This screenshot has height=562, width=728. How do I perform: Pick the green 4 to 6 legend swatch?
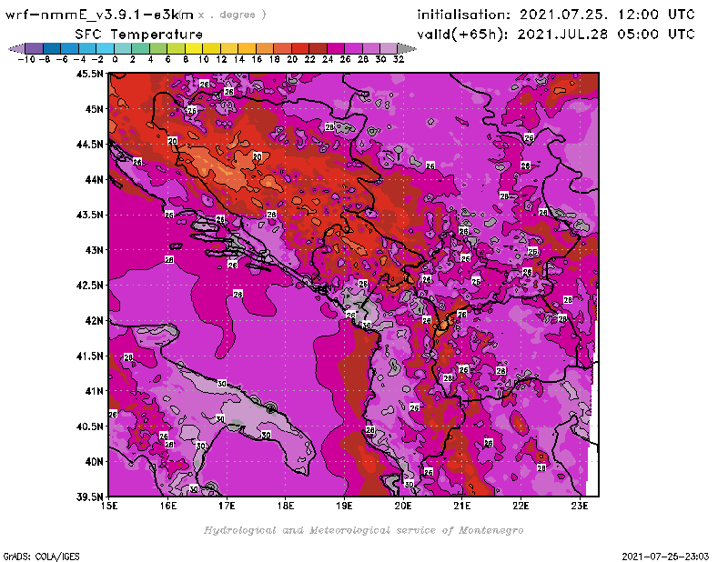coord(158,48)
